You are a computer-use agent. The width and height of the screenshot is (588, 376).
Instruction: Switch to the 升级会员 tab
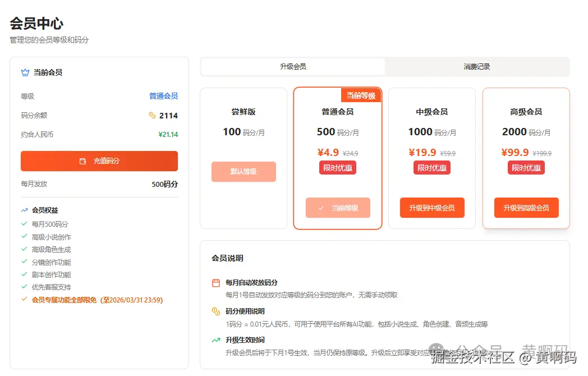[x=292, y=67]
